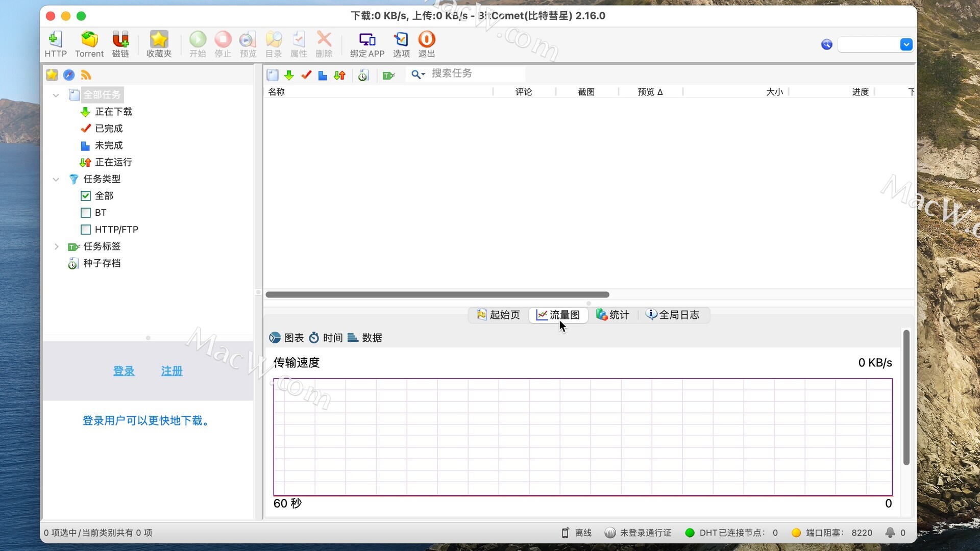
Task: Select the 时间 time option
Action: (x=326, y=338)
